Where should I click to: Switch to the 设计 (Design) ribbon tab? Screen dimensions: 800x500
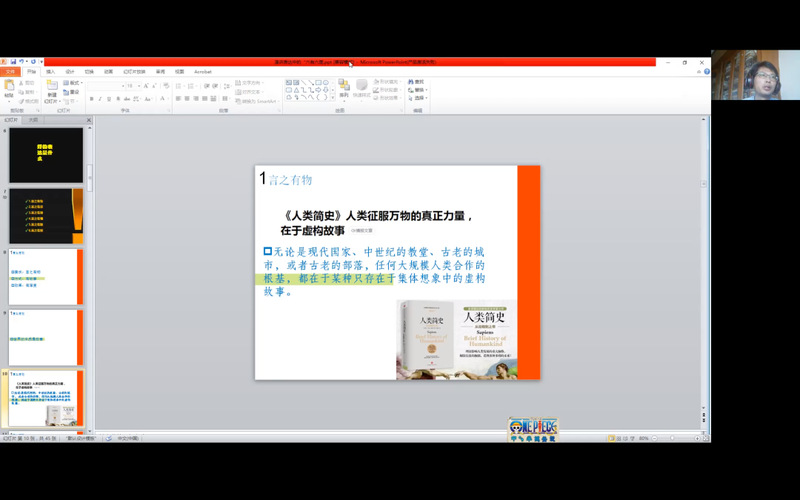point(70,72)
